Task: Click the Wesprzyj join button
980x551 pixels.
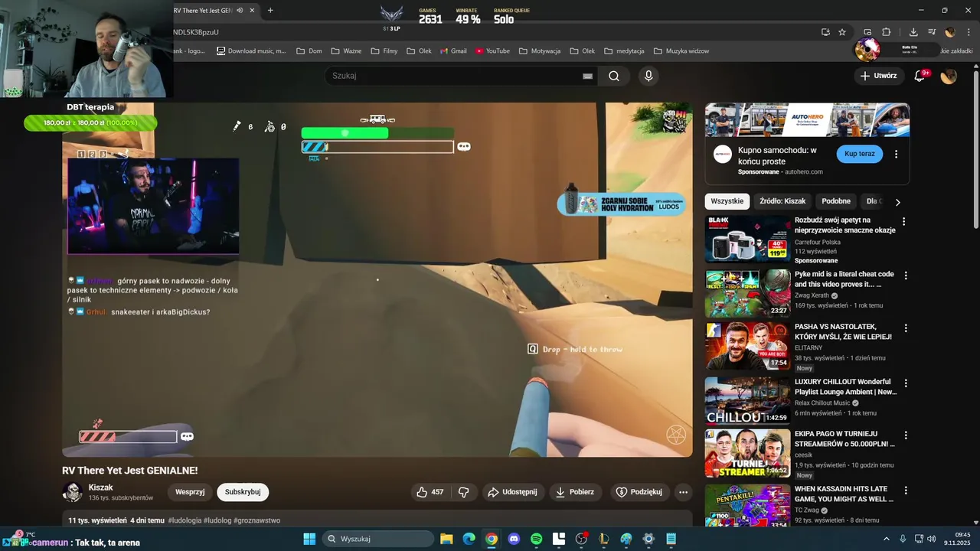Action: tap(190, 492)
